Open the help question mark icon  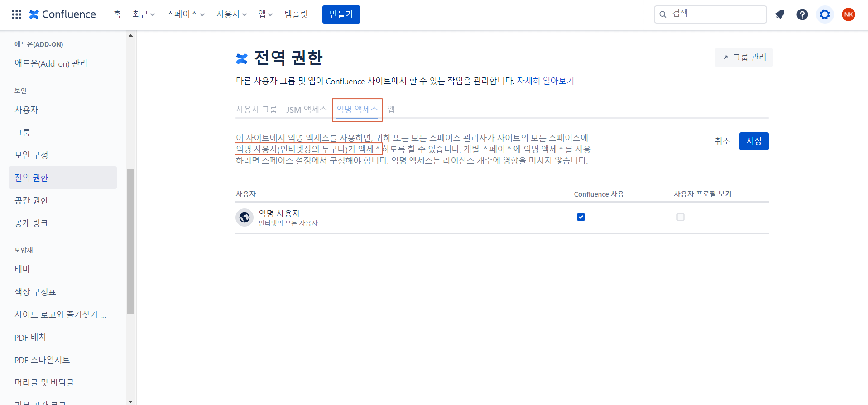tap(802, 14)
